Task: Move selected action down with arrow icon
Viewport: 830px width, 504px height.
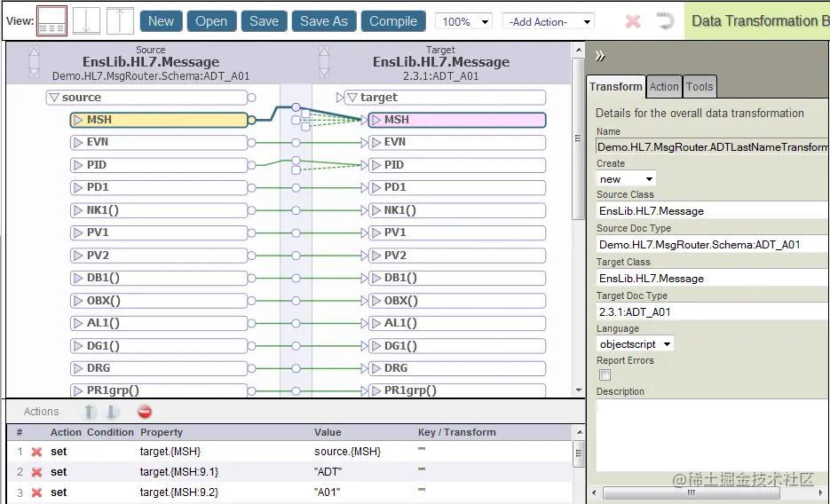Action: [x=113, y=412]
